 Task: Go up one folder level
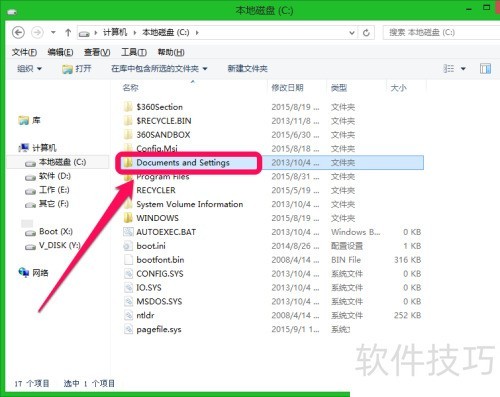(x=68, y=32)
